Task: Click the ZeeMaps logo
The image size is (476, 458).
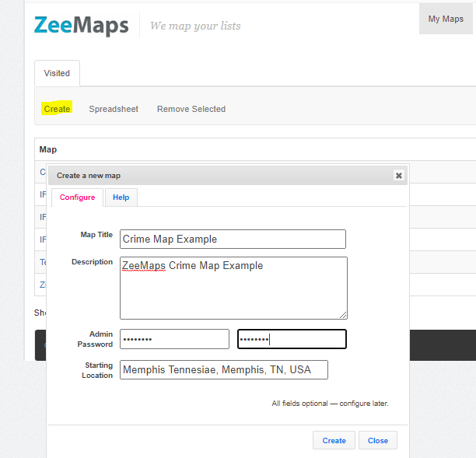Action: pyautogui.click(x=81, y=25)
